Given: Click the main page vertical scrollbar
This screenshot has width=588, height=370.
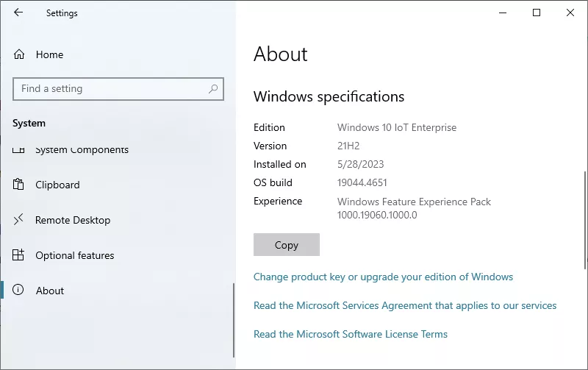Looking at the screenshot, I should pyautogui.click(x=585, y=220).
